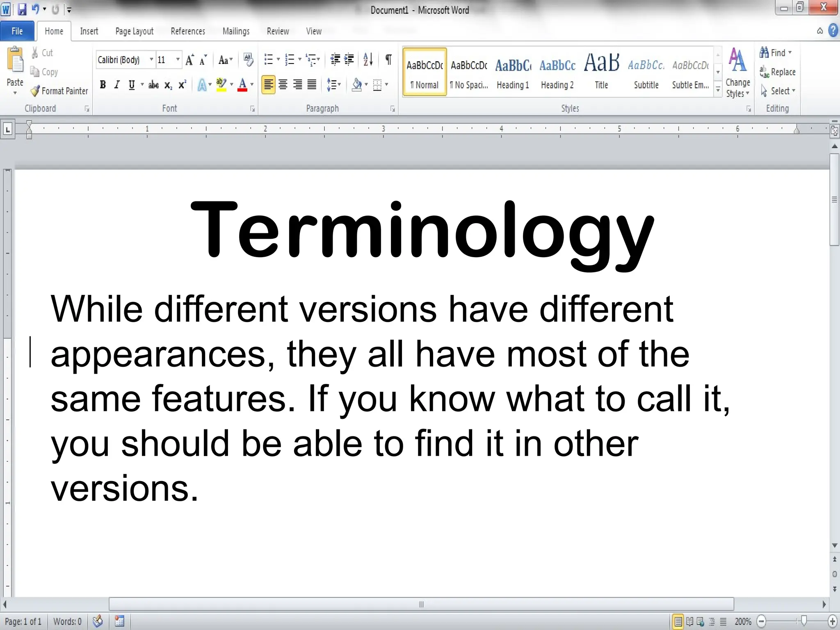Click the vertical scrollbar thumb
The height and width of the screenshot is (630, 840).
click(x=834, y=200)
